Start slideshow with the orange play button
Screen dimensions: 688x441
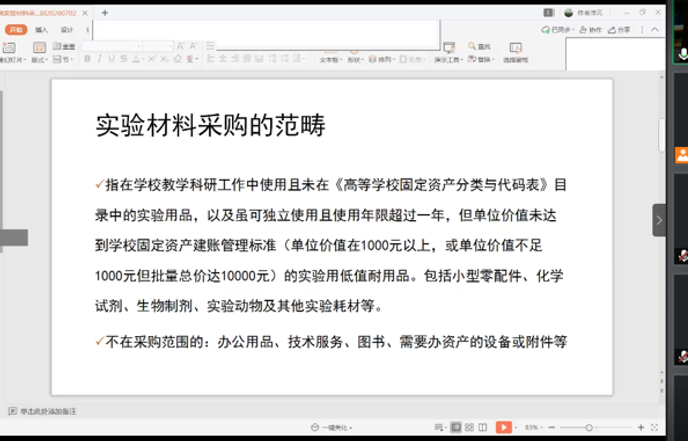click(504, 427)
